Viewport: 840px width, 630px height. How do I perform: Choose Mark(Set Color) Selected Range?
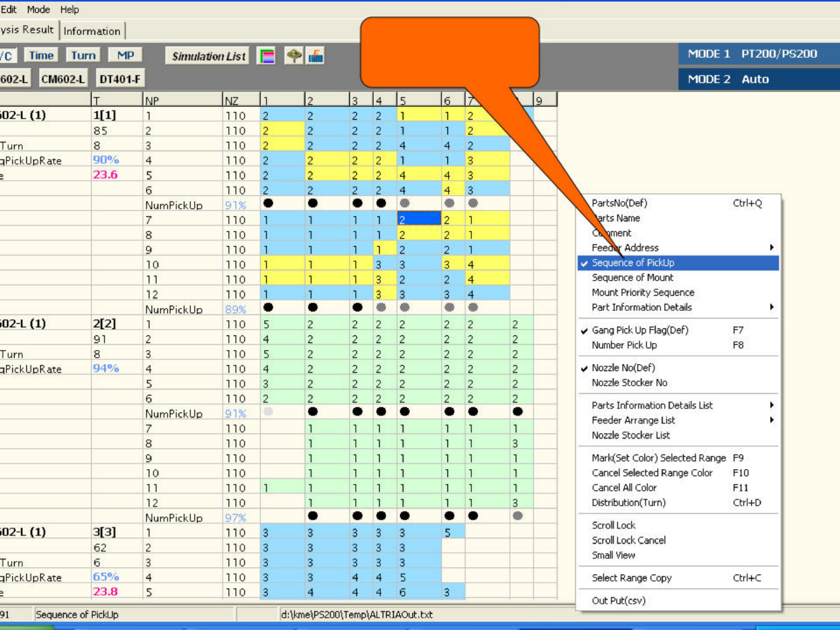(x=659, y=459)
